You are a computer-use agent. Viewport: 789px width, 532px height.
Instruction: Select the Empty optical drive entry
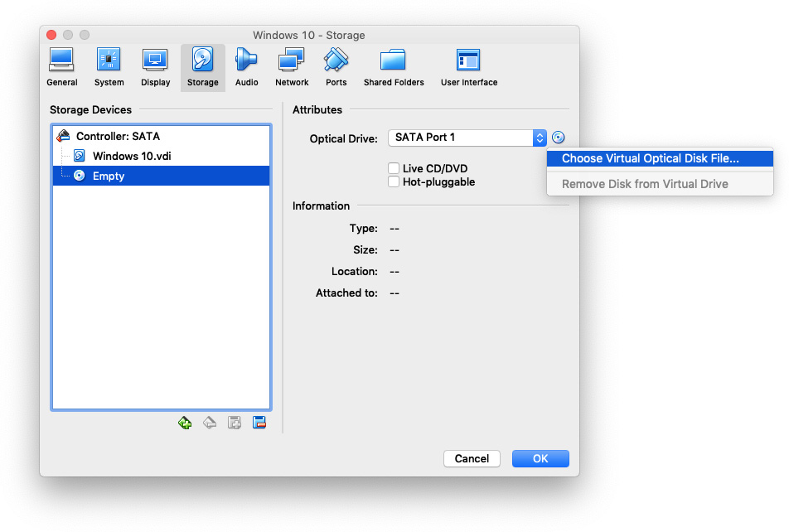point(109,176)
